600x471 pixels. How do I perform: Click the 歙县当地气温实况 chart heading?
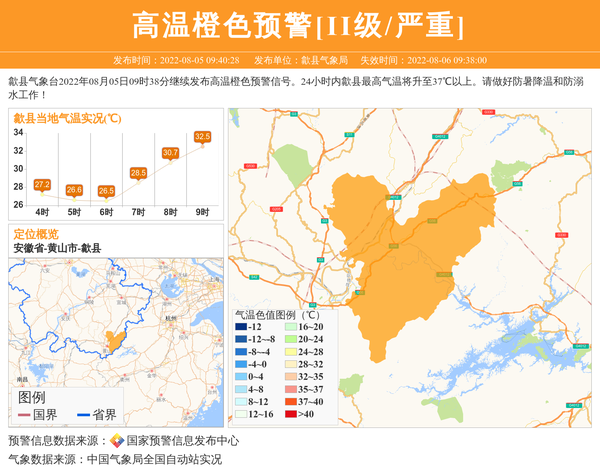[x=68, y=118]
